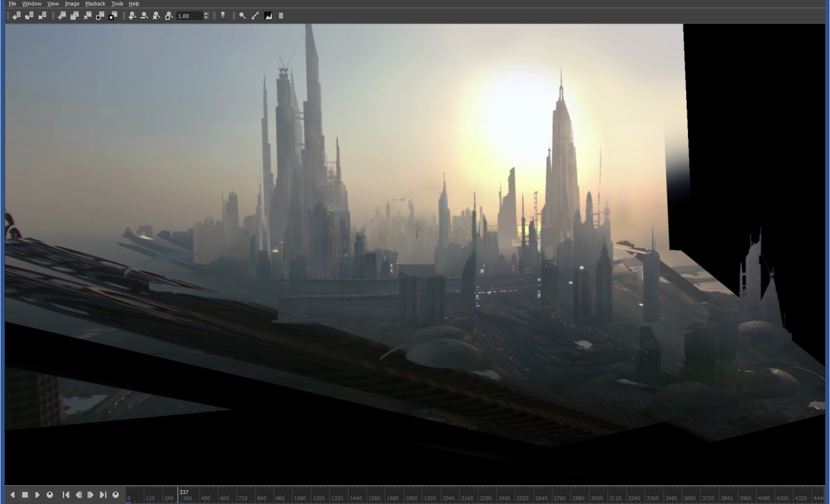Open the Playback menu
The width and height of the screenshot is (830, 504).
click(x=95, y=4)
